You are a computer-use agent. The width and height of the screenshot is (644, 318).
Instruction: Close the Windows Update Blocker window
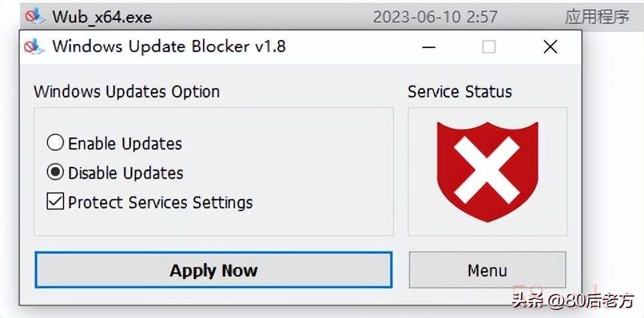click(550, 47)
